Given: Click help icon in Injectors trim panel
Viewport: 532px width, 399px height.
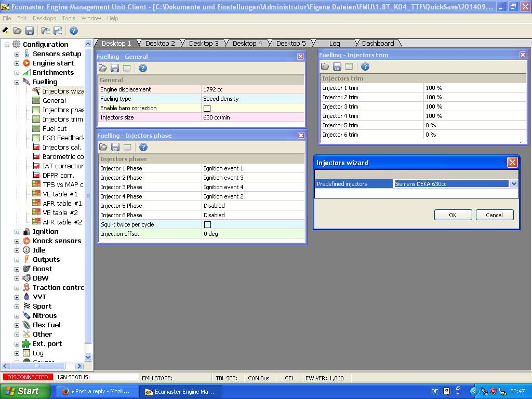Looking at the screenshot, I should [365, 66].
